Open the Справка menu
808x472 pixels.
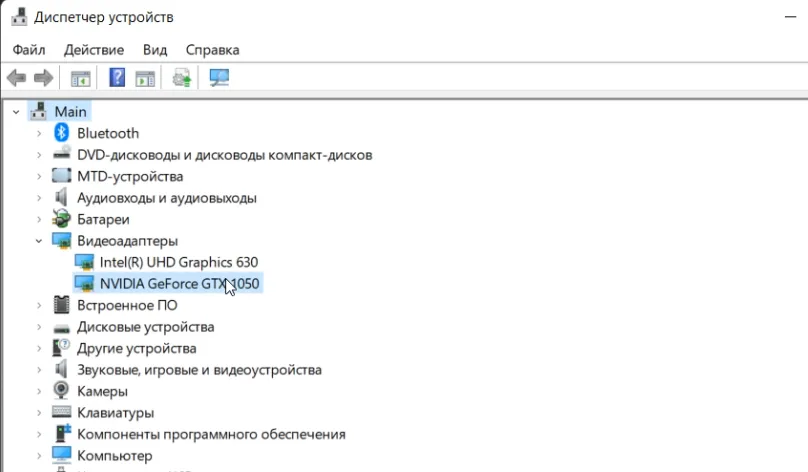tap(212, 50)
